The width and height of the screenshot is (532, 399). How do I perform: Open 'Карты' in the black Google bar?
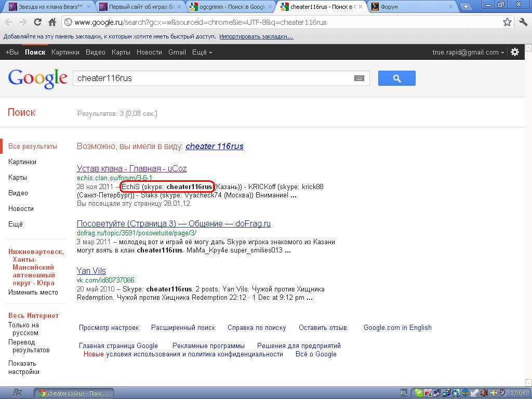pyautogui.click(x=121, y=52)
